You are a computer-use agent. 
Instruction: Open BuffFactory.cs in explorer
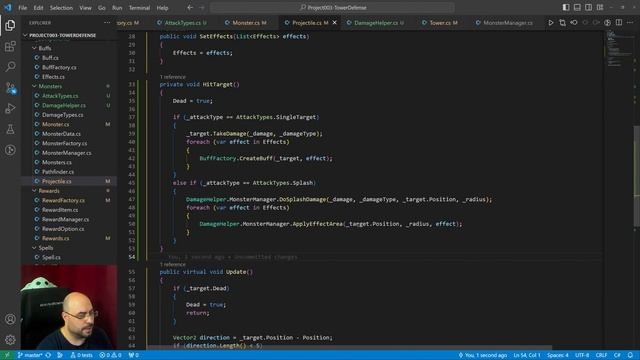(59, 67)
